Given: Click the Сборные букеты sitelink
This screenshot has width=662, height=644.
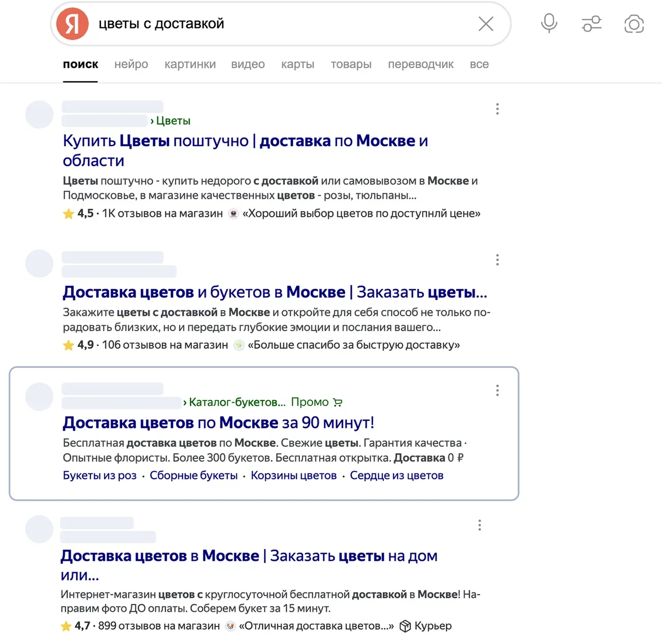Looking at the screenshot, I should (193, 475).
